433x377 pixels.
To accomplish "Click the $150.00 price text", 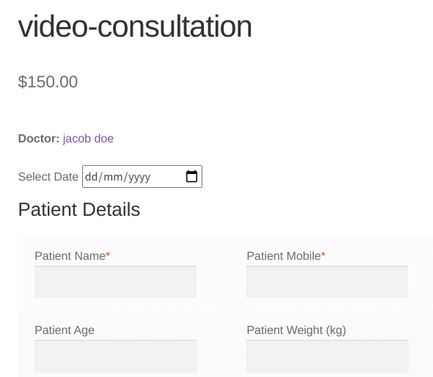I will 48,82.
